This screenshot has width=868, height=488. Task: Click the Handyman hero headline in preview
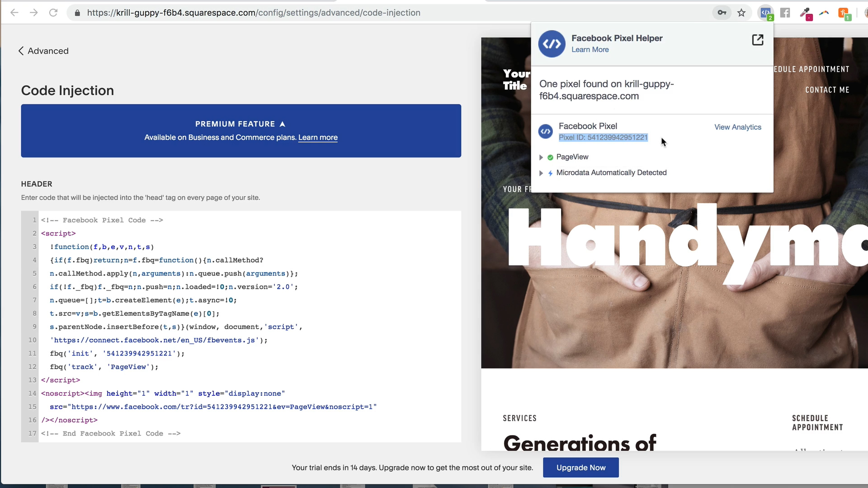pos(688,244)
